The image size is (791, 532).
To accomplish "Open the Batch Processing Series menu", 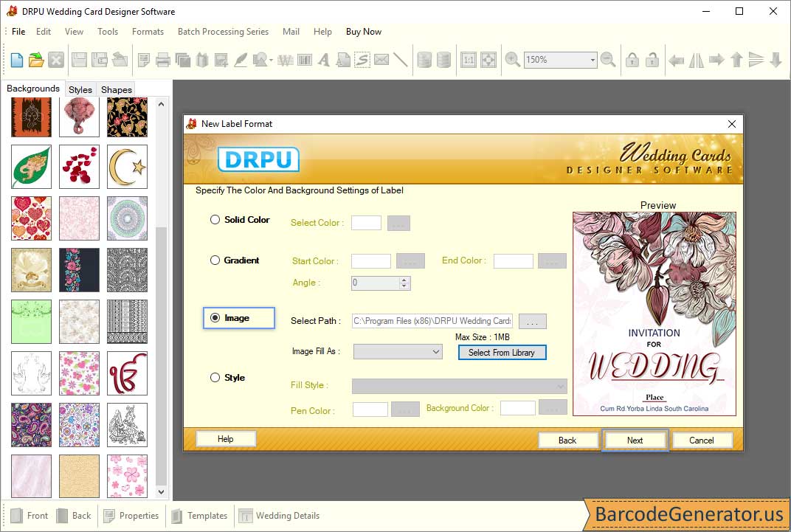I will tap(223, 31).
